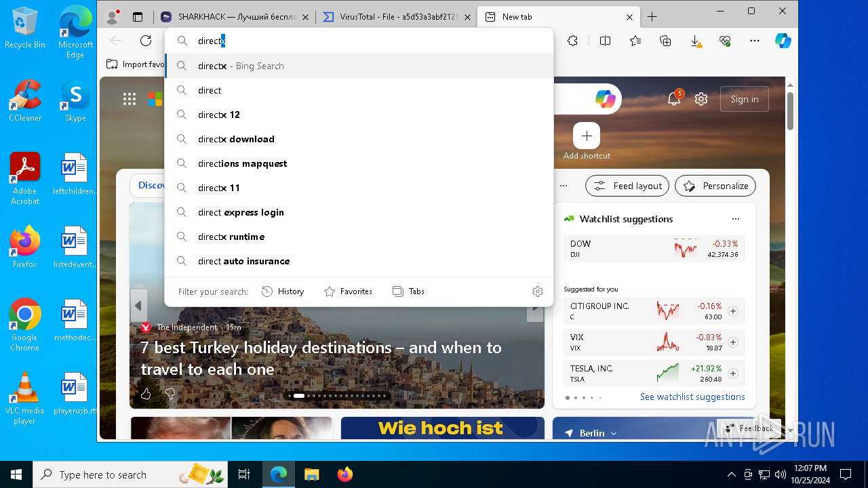Click the Copilot icon in the search box
Image resolution: width=868 pixels, height=488 pixels.
coord(606,99)
